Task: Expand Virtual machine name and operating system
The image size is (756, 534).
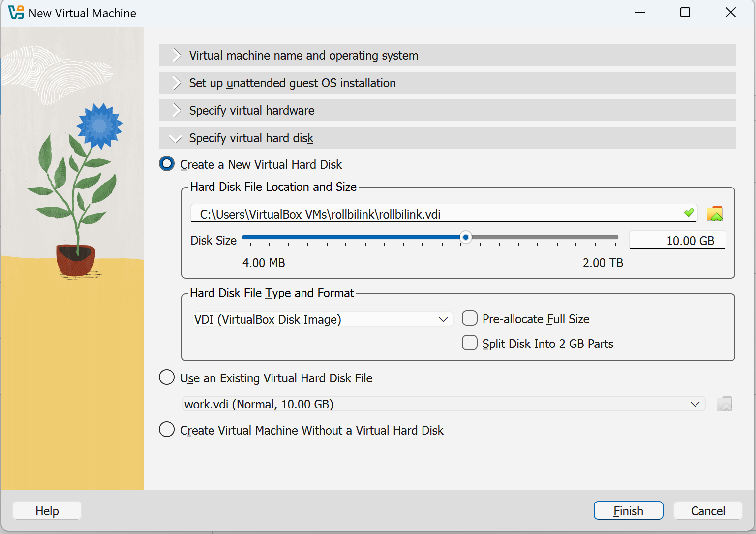Action: [x=447, y=55]
